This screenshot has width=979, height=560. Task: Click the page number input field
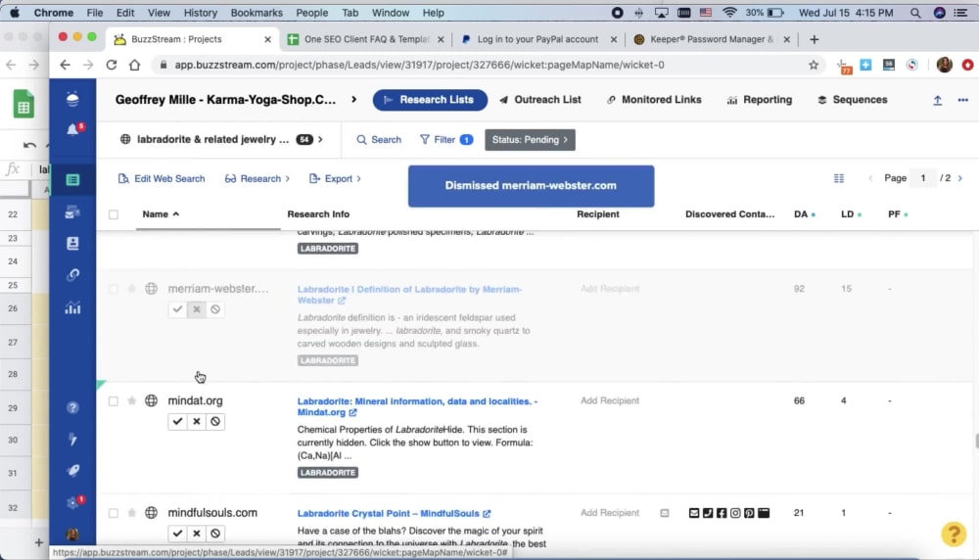(x=923, y=178)
